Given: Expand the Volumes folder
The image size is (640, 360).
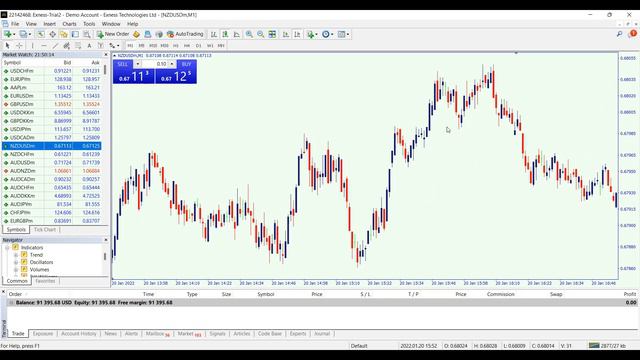Looking at the screenshot, I should click(16, 270).
